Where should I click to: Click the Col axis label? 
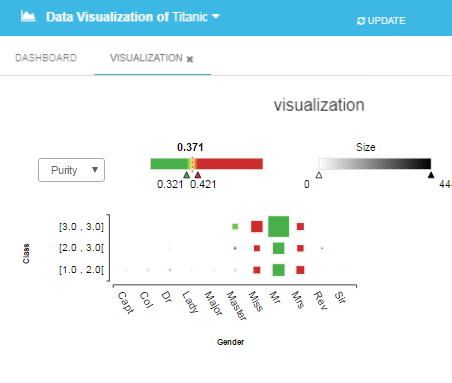coord(146,299)
